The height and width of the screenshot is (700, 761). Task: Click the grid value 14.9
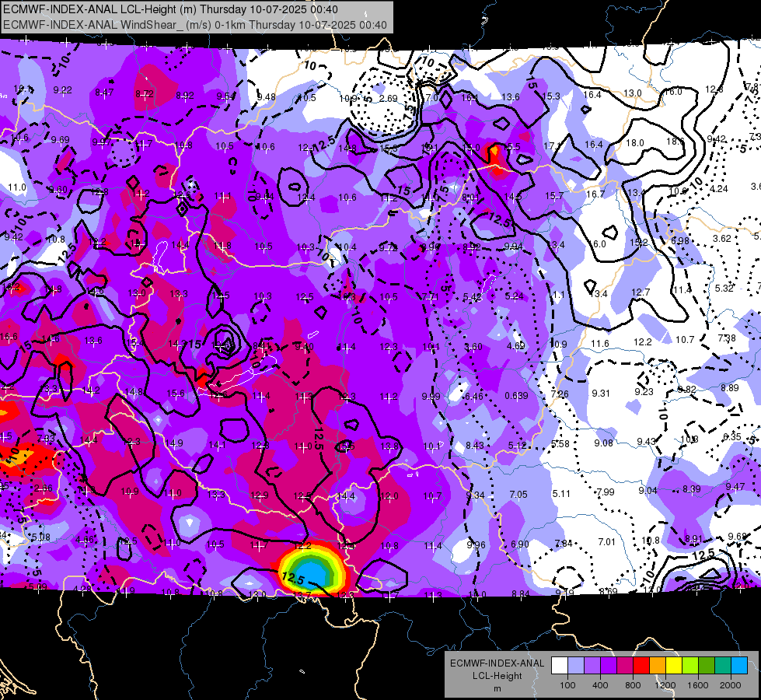pos(174,443)
